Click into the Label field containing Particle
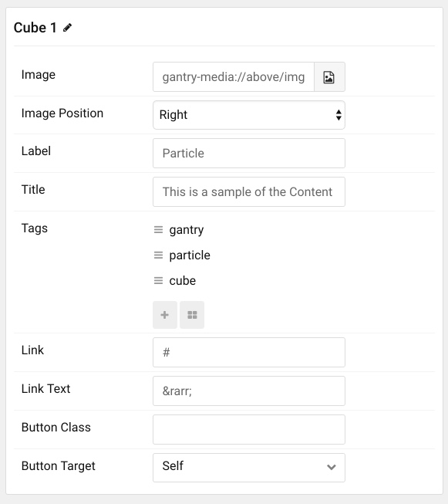The image size is (448, 504). (x=249, y=154)
